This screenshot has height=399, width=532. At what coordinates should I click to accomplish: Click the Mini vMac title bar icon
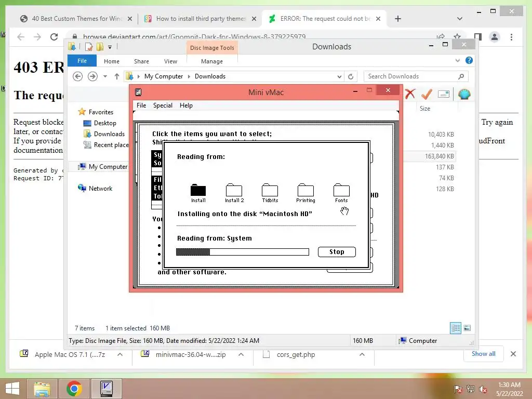tap(138, 92)
